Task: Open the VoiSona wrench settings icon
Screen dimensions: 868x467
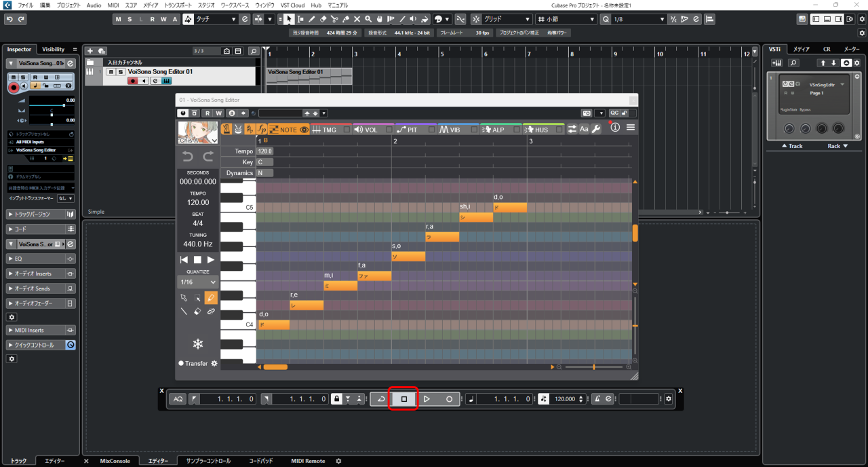Action: click(596, 129)
